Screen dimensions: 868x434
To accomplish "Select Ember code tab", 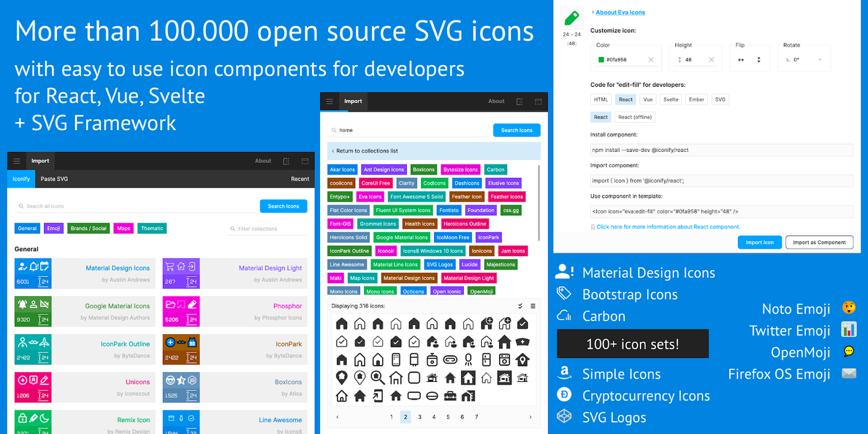I will [x=696, y=99].
